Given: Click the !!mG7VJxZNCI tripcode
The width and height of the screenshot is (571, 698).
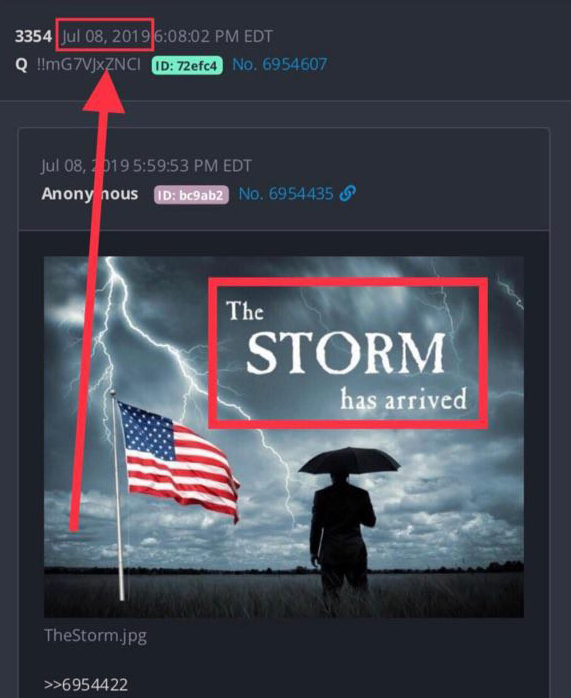Looking at the screenshot, I should point(88,65).
